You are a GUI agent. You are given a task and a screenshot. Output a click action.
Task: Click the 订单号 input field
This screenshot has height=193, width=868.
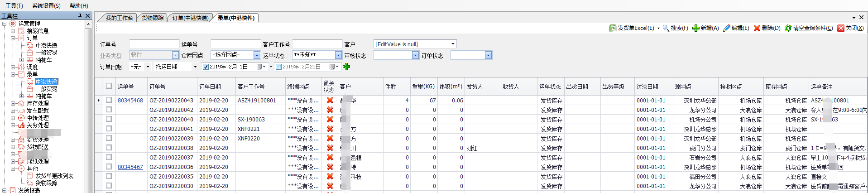154,44
